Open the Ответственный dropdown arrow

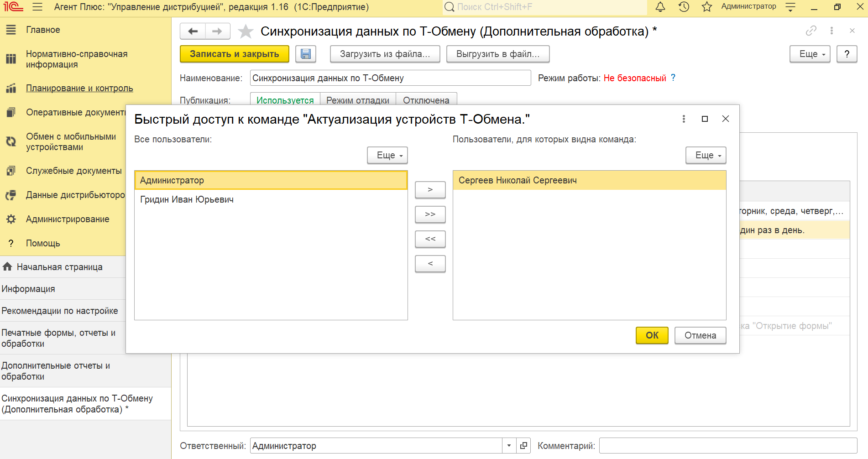tap(509, 445)
